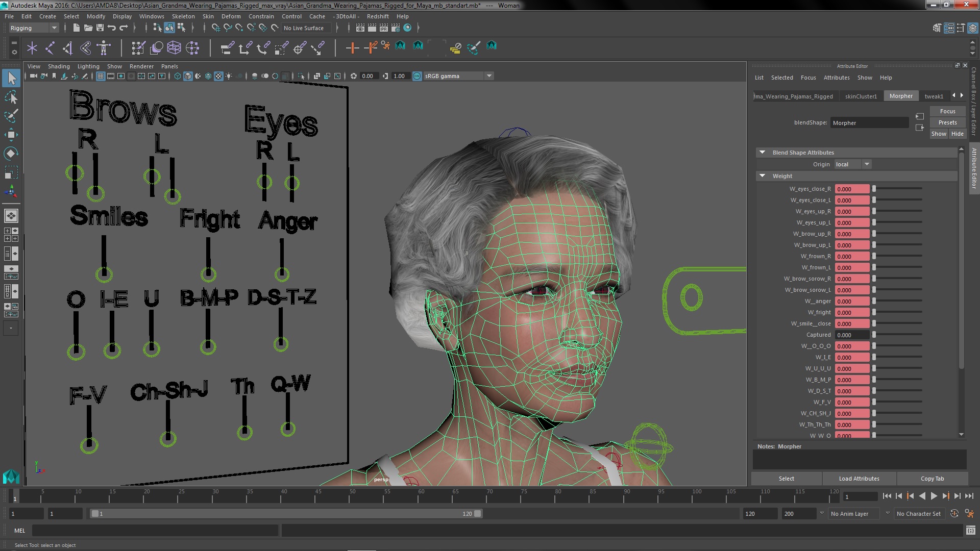Click the Cluster deformer icon
The height and width of the screenshot is (551, 980).
[192, 48]
